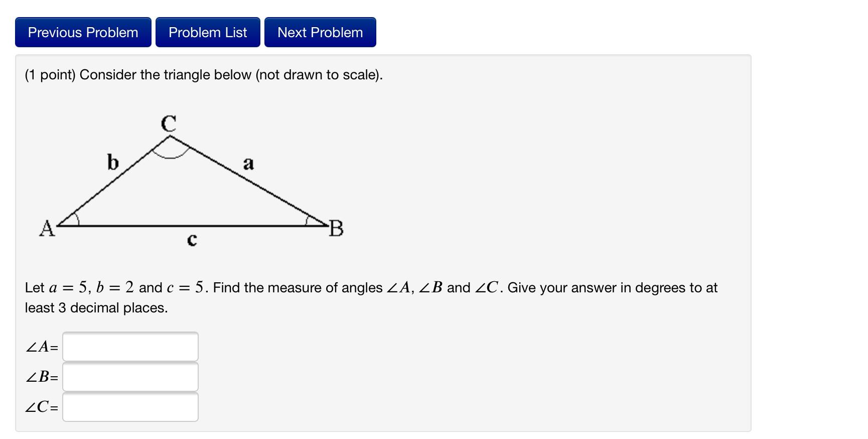Advance using the Next Problem button
868x439 pixels.
[320, 32]
